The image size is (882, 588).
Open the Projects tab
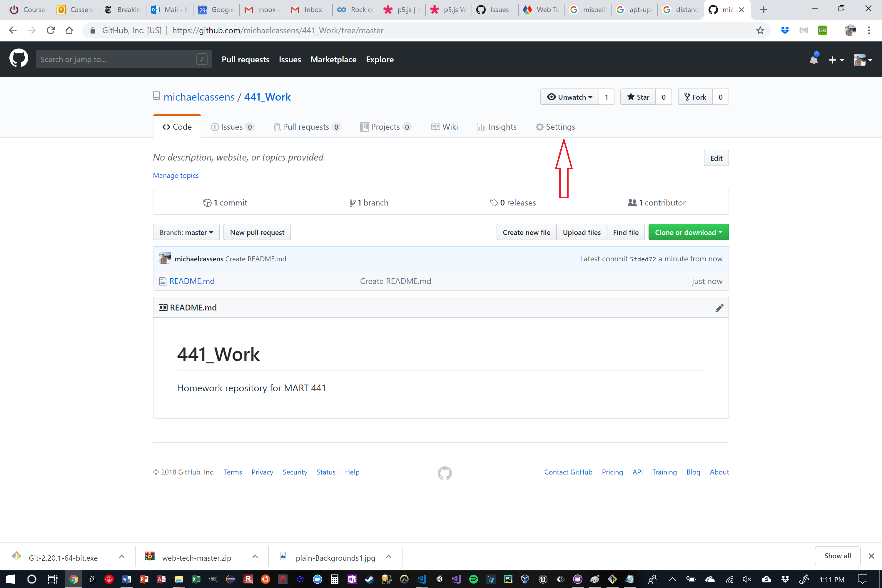tap(385, 127)
